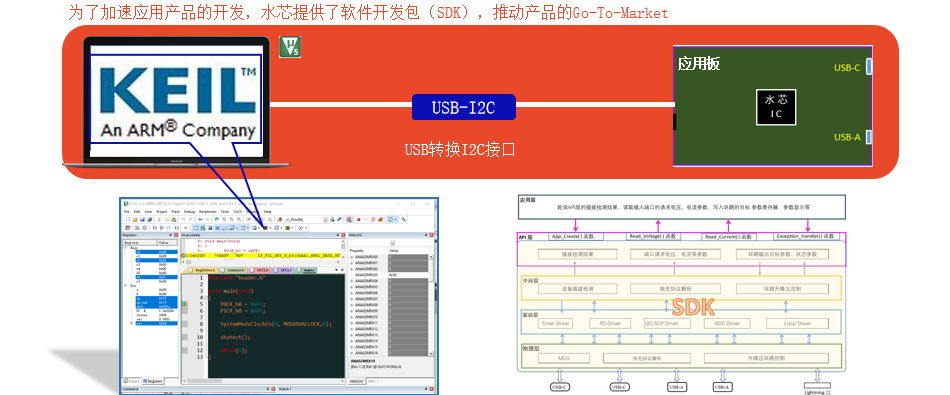Click the USB-A label on application board
Image resolution: width=950 pixels, height=395 pixels.
(x=846, y=137)
